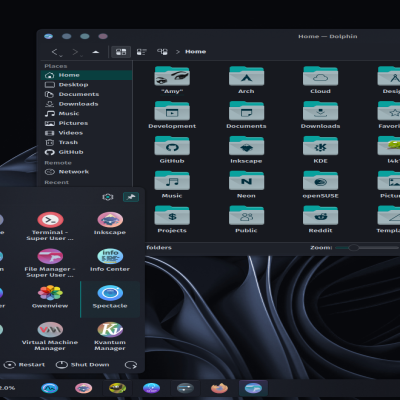Click the Restart button
This screenshot has height=400, width=400.
tap(24, 365)
